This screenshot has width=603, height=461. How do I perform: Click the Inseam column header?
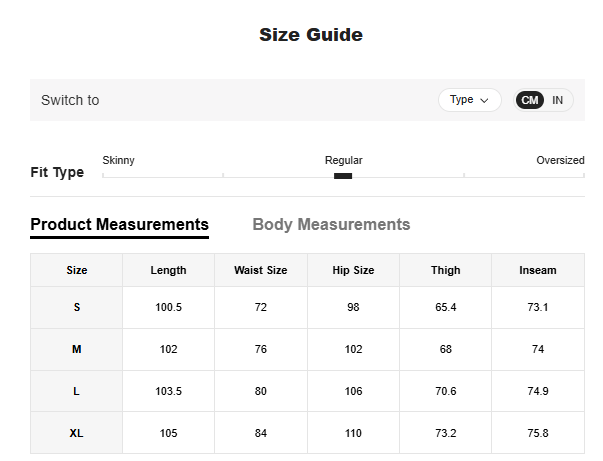point(538,270)
